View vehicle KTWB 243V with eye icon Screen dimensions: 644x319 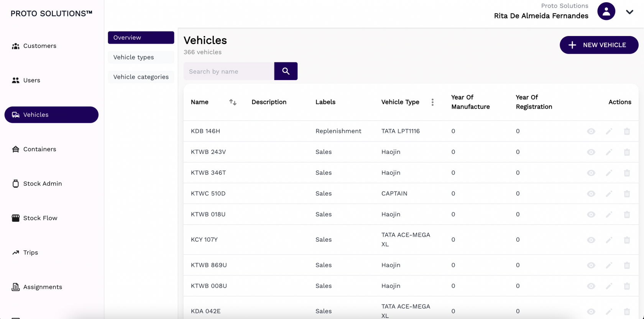(591, 152)
